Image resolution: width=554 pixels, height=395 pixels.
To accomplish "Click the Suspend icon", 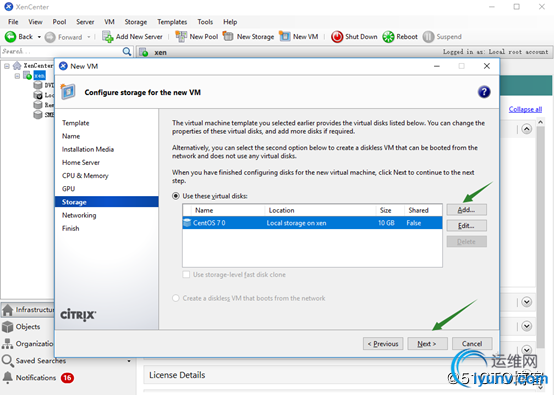I will coord(428,37).
